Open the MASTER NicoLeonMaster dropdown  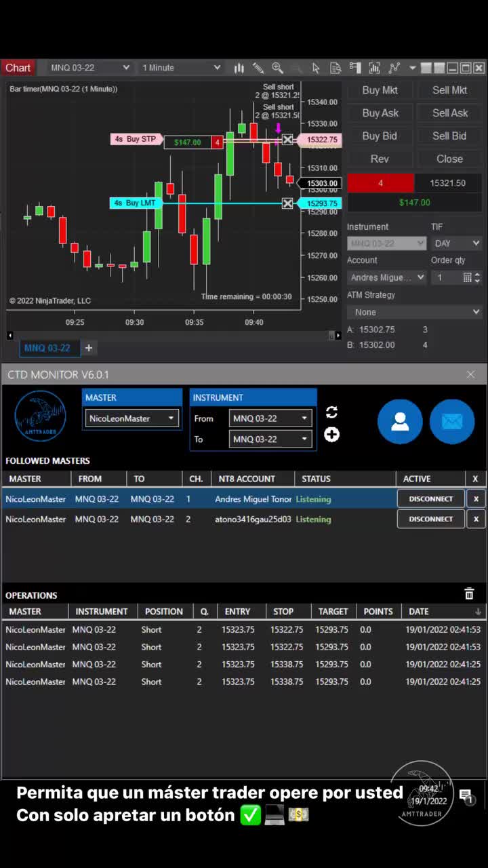(132, 418)
